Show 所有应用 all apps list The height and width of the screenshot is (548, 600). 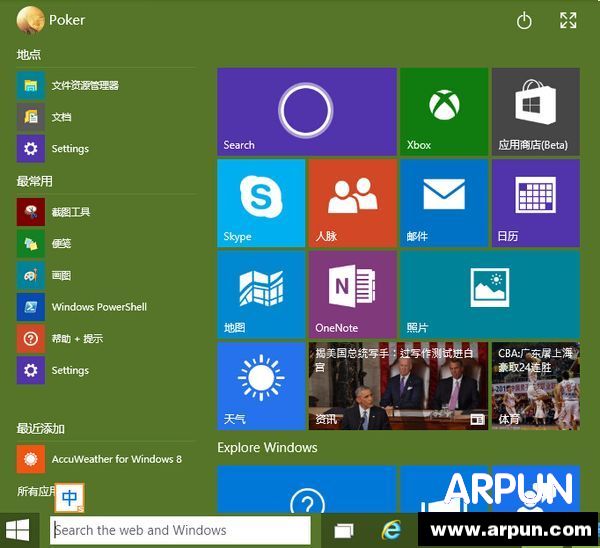click(35, 491)
